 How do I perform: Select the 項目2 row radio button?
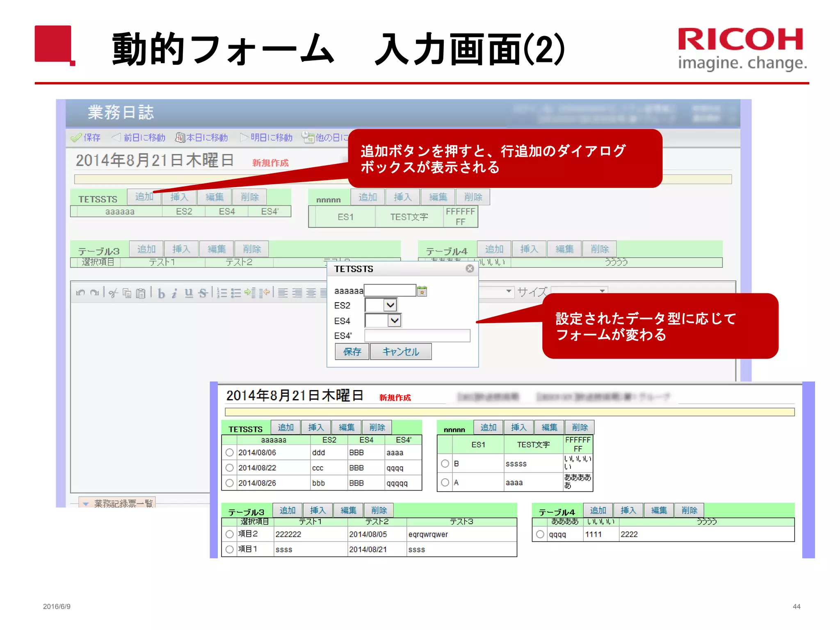(230, 534)
